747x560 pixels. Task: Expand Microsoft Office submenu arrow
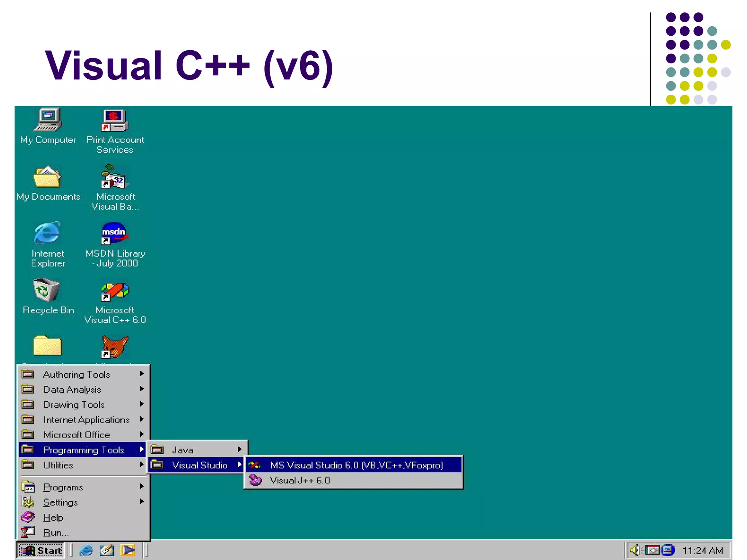142,434
